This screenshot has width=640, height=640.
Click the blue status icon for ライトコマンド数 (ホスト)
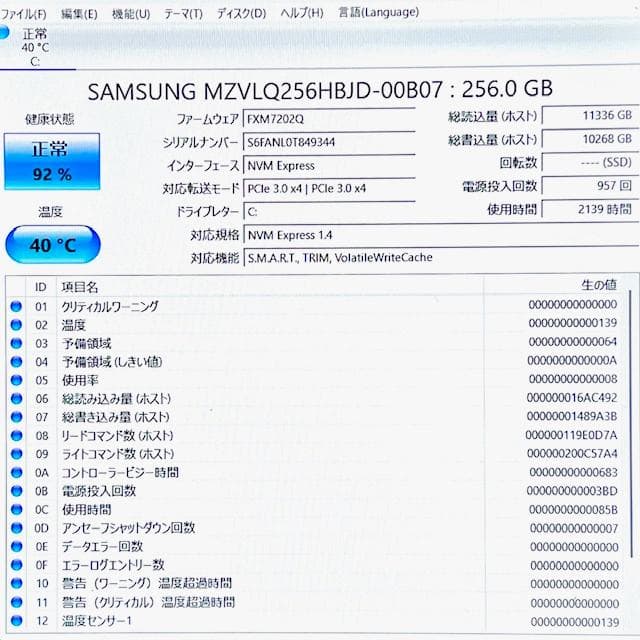16,454
